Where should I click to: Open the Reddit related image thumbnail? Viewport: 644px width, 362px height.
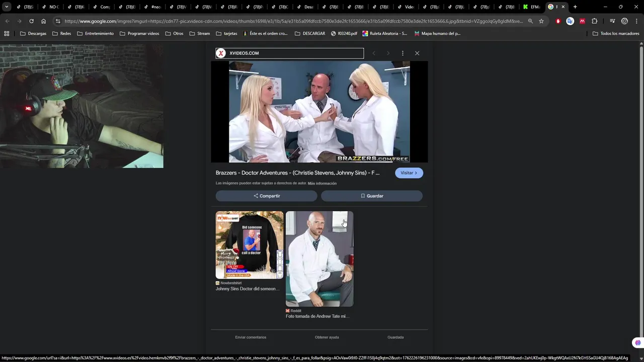(x=319, y=259)
